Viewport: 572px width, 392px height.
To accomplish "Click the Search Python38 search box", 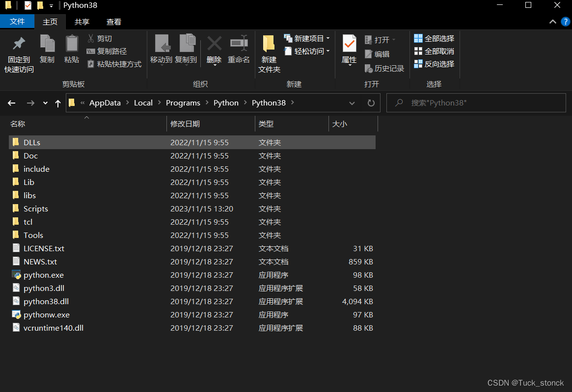I will pyautogui.click(x=476, y=103).
